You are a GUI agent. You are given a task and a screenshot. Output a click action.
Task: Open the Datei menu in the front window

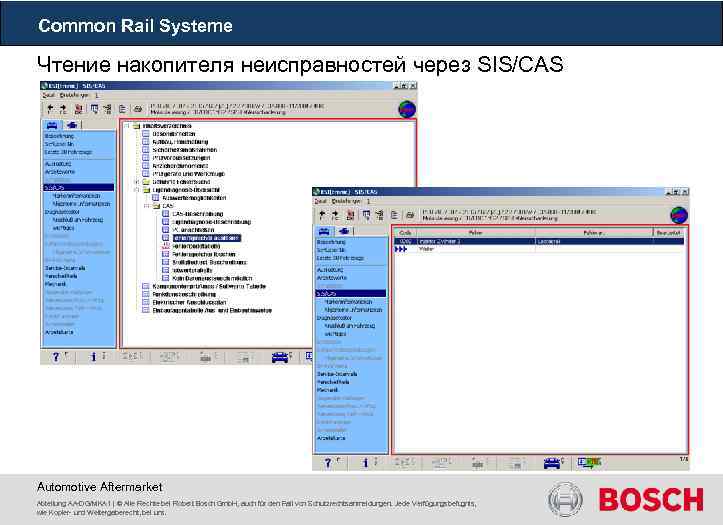click(320, 201)
